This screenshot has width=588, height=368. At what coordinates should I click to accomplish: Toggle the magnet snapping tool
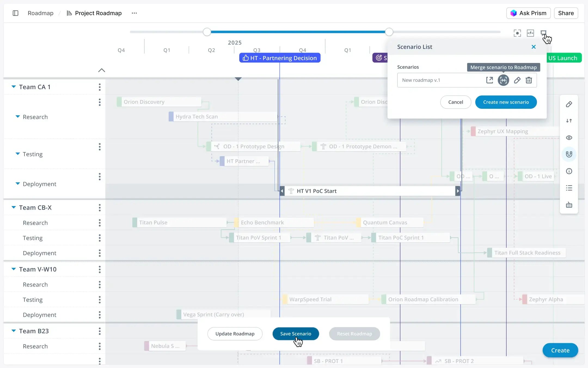pos(569,154)
